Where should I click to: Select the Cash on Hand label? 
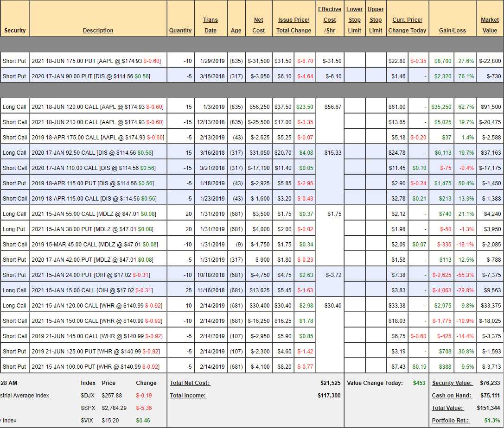(452, 396)
